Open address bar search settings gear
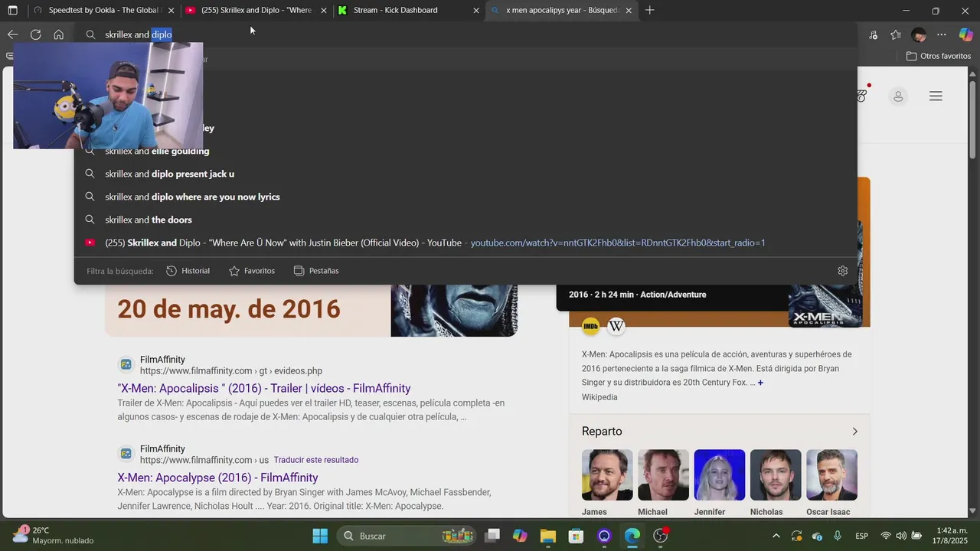980x551 pixels. coord(842,271)
